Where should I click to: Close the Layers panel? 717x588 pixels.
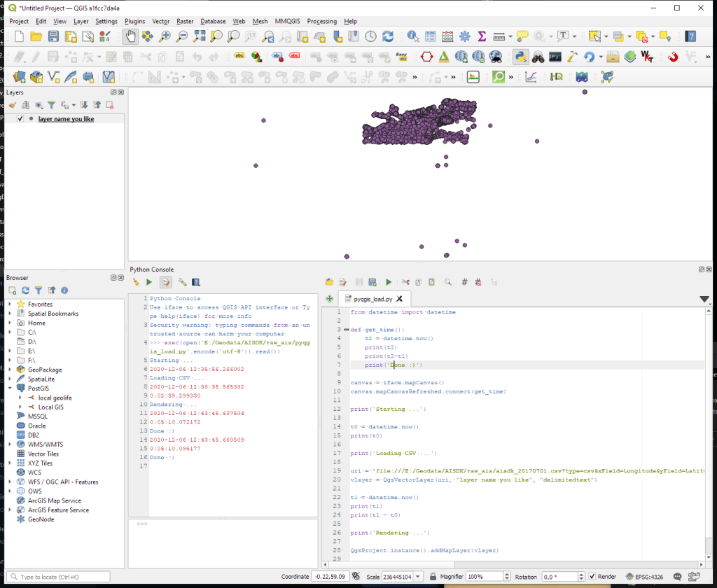(121, 92)
